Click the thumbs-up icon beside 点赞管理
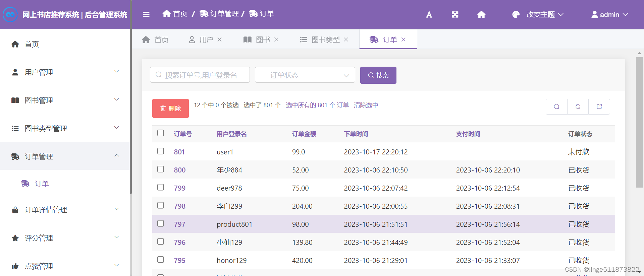The width and height of the screenshot is (644, 276). (15, 266)
